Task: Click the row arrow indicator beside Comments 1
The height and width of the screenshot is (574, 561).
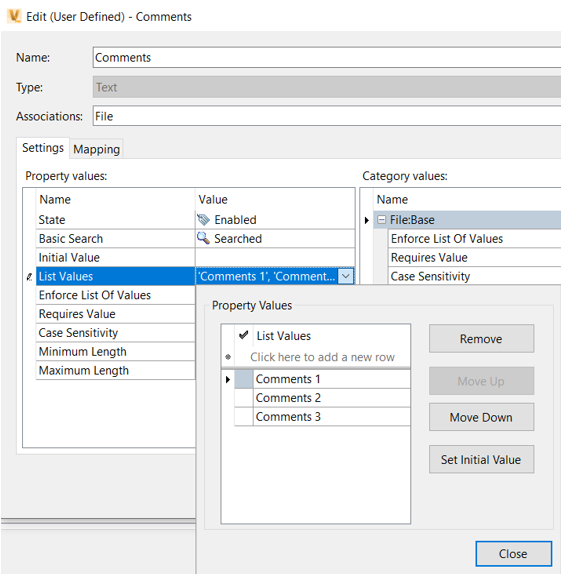Action: tap(228, 379)
